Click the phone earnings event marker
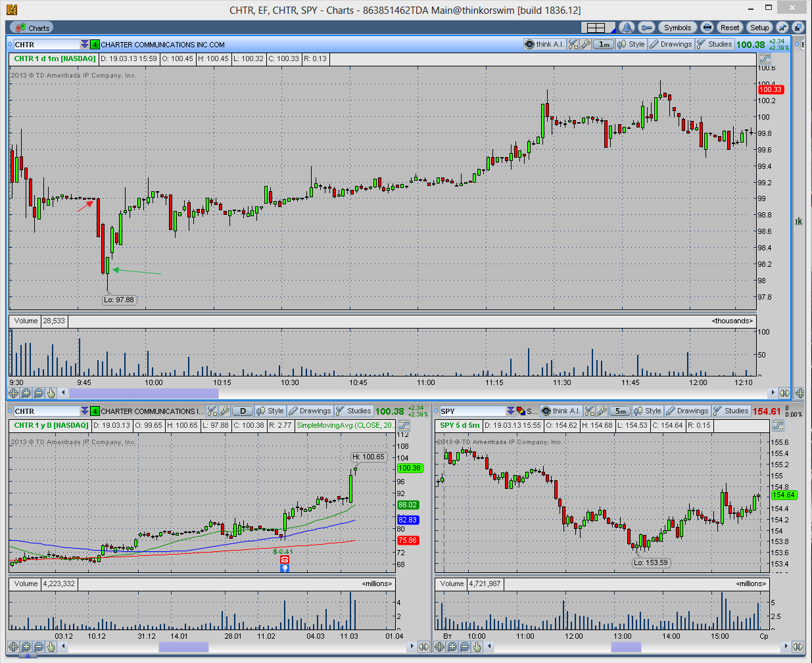Screen dimensions: 812x663 click(x=285, y=560)
